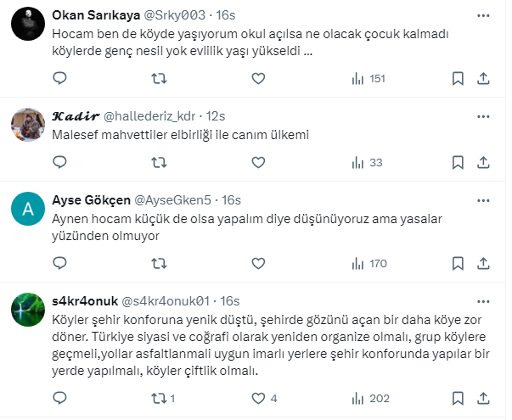Retweet Okan Sarıkaya's tweet
The image size is (512, 420).
pos(158,78)
